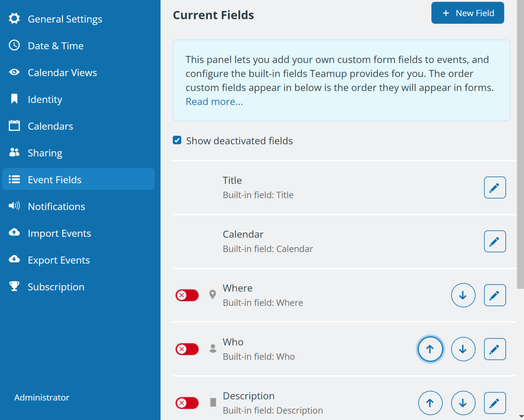The image size is (524, 420).
Task: Activate the Description field toggle
Action: (187, 403)
